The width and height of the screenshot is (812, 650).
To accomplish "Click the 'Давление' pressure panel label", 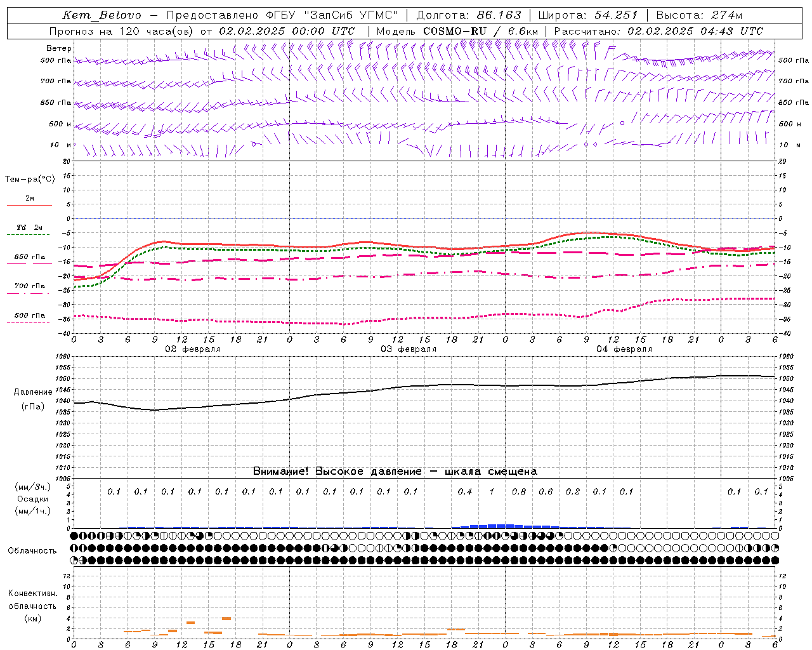I will tap(33, 392).
